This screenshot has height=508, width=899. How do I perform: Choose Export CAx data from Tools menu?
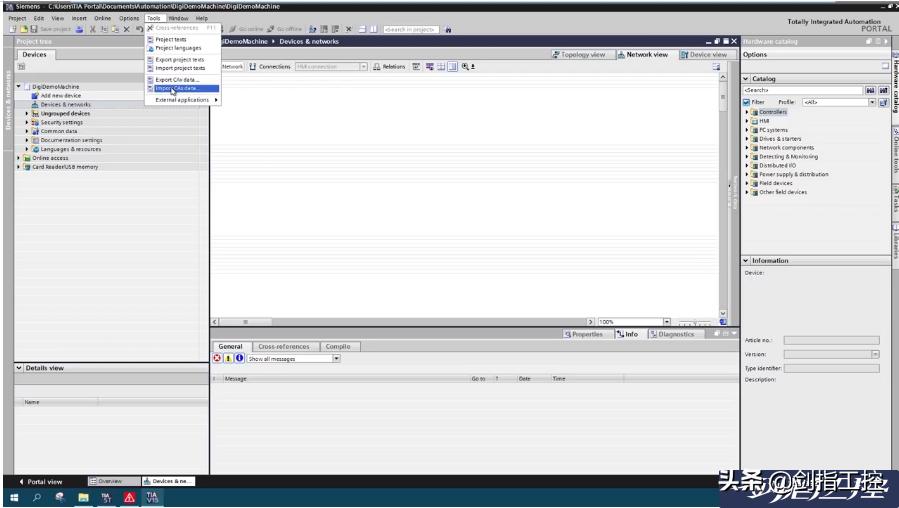click(x=177, y=80)
